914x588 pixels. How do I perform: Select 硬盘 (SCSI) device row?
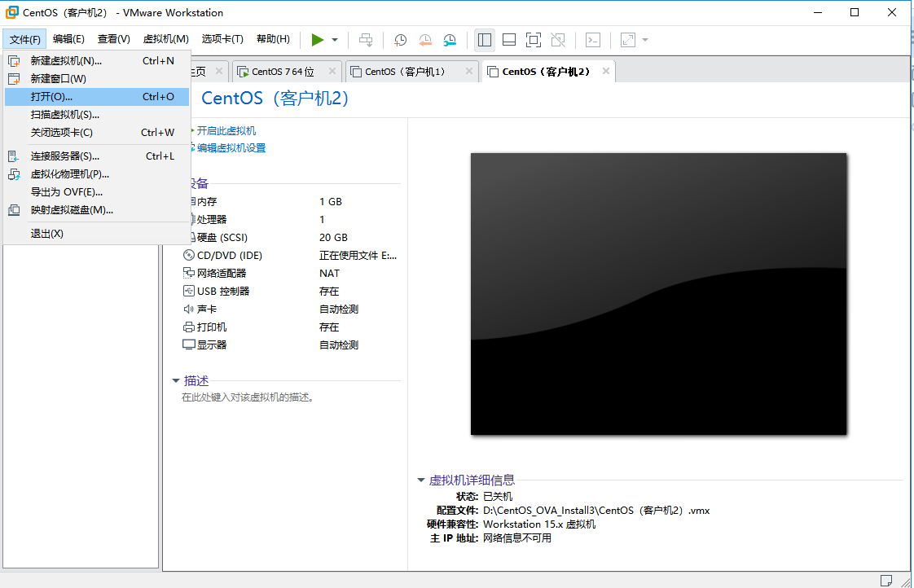point(292,238)
